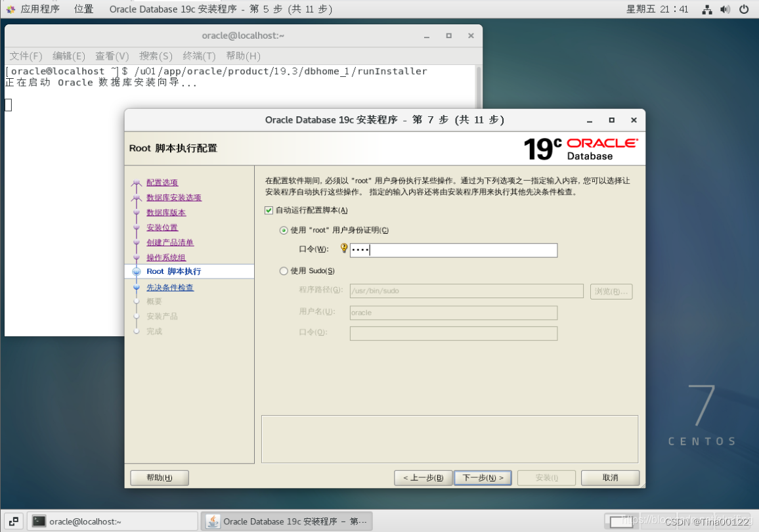Minimize the oracle@localhost terminal window

[x=427, y=36]
